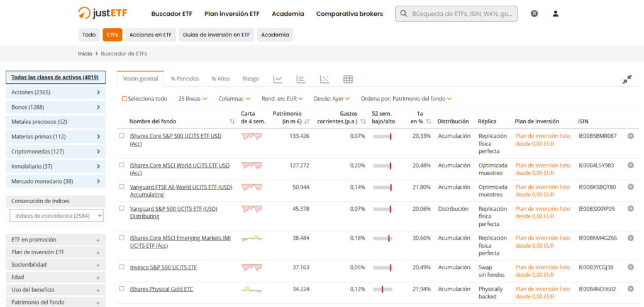644x307 pixels.
Task: Click the search magnifier icon
Action: 403,14
